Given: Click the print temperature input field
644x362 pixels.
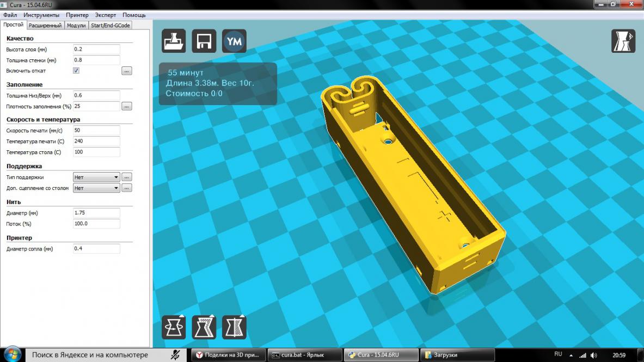Looking at the screenshot, I should pyautogui.click(x=96, y=142).
